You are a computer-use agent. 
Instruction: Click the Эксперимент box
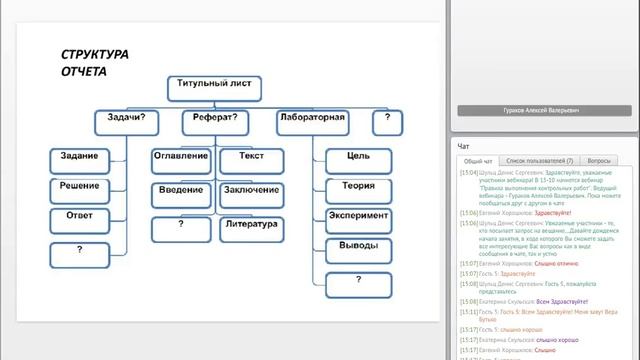(358, 221)
